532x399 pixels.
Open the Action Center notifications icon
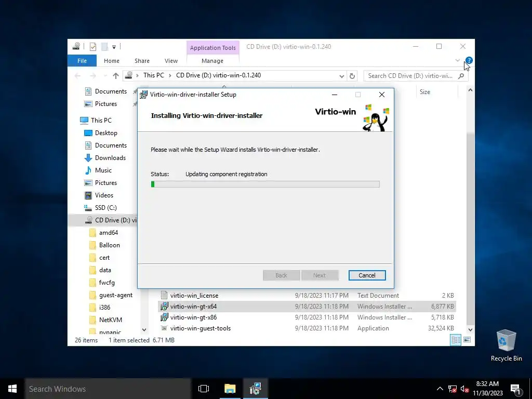(516, 389)
